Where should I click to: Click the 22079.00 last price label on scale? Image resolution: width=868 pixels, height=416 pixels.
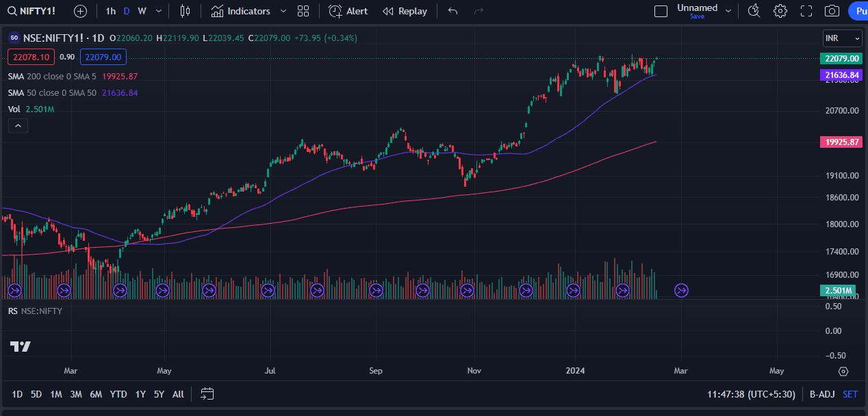click(841, 59)
